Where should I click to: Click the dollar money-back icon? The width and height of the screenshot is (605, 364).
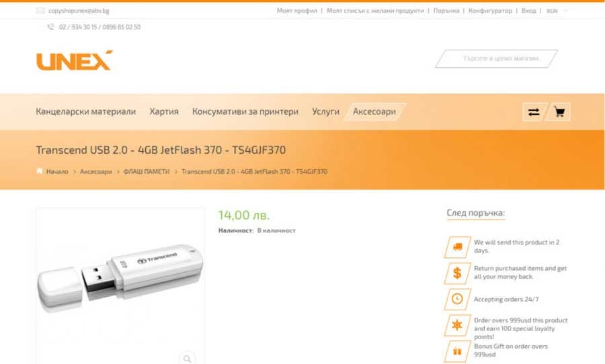coord(457,273)
